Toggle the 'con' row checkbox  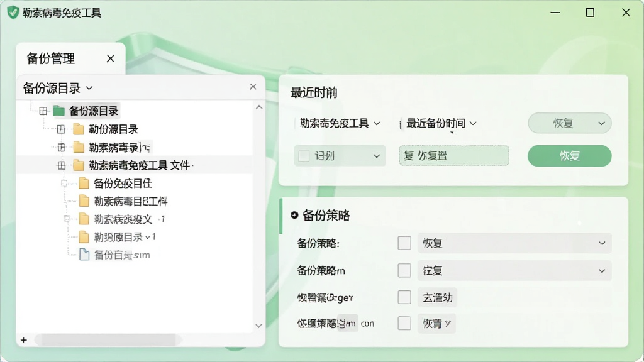(x=404, y=324)
